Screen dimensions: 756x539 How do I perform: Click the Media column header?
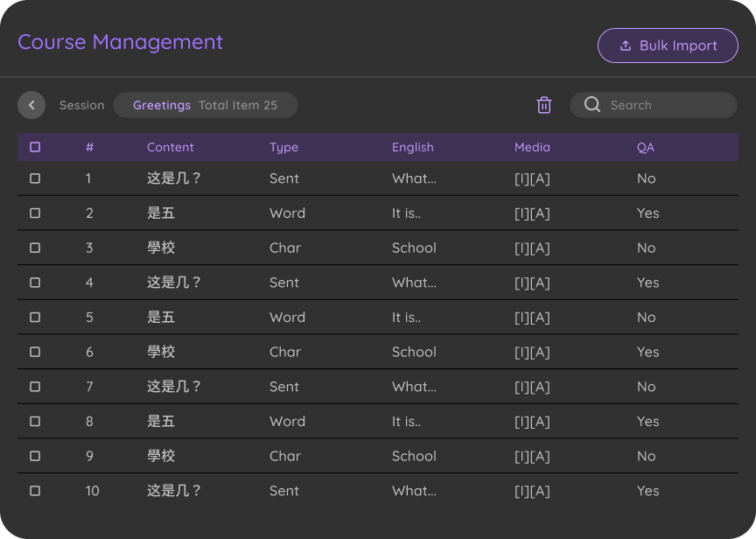[x=532, y=147]
